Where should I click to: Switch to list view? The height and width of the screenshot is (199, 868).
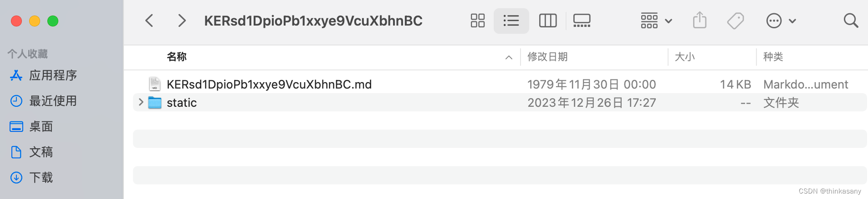[x=511, y=21]
